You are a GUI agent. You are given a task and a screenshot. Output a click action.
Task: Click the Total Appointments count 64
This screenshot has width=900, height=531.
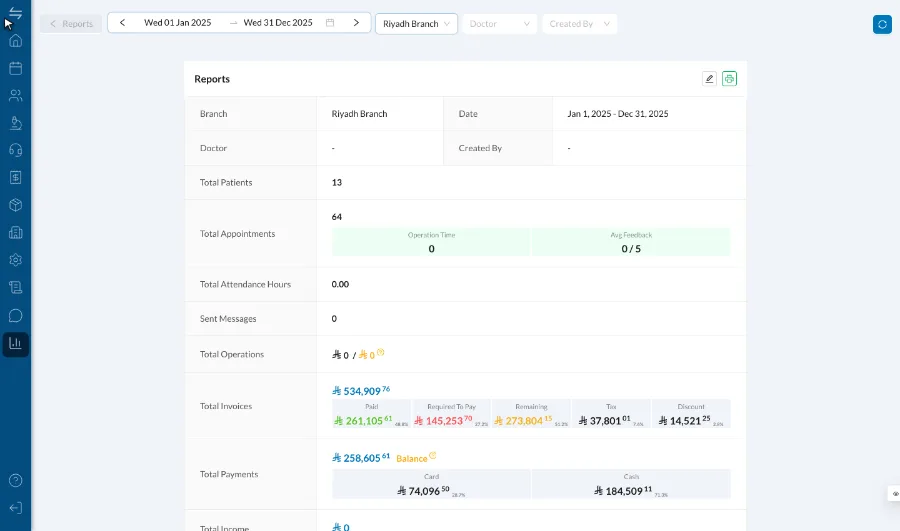[337, 217]
